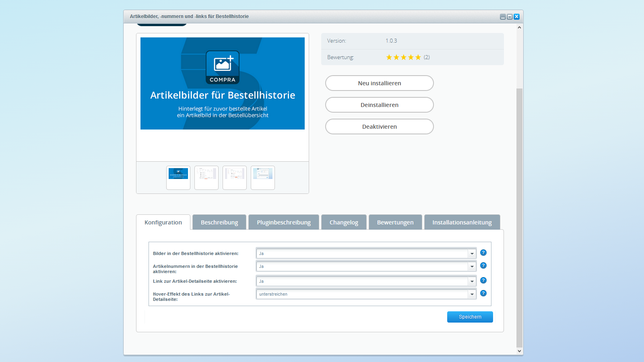Click the Deinstallieren button
The image size is (644, 362).
pyautogui.click(x=380, y=105)
